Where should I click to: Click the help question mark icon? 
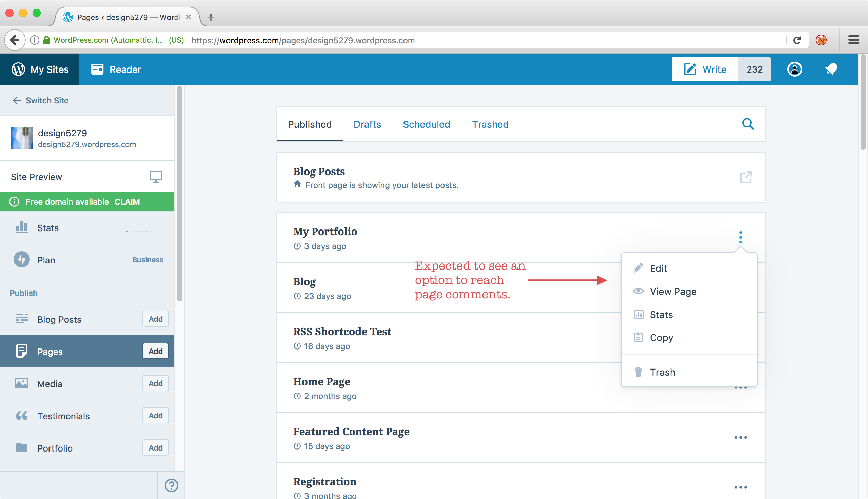click(171, 485)
